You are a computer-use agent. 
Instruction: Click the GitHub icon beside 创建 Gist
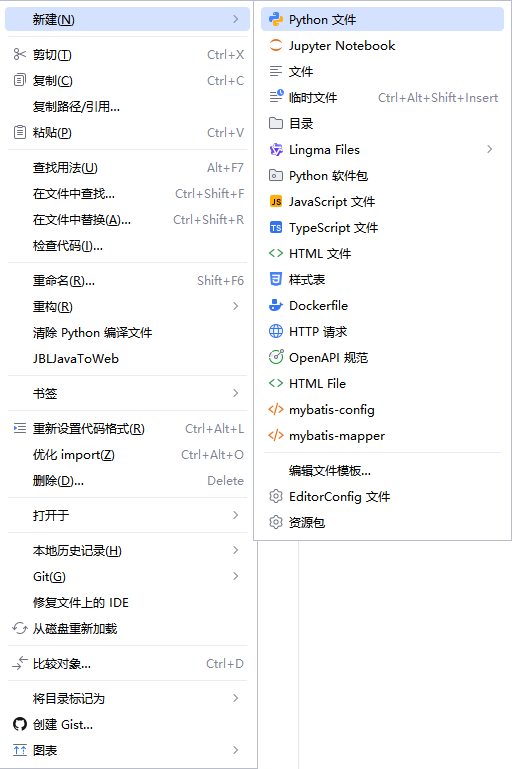[20, 724]
